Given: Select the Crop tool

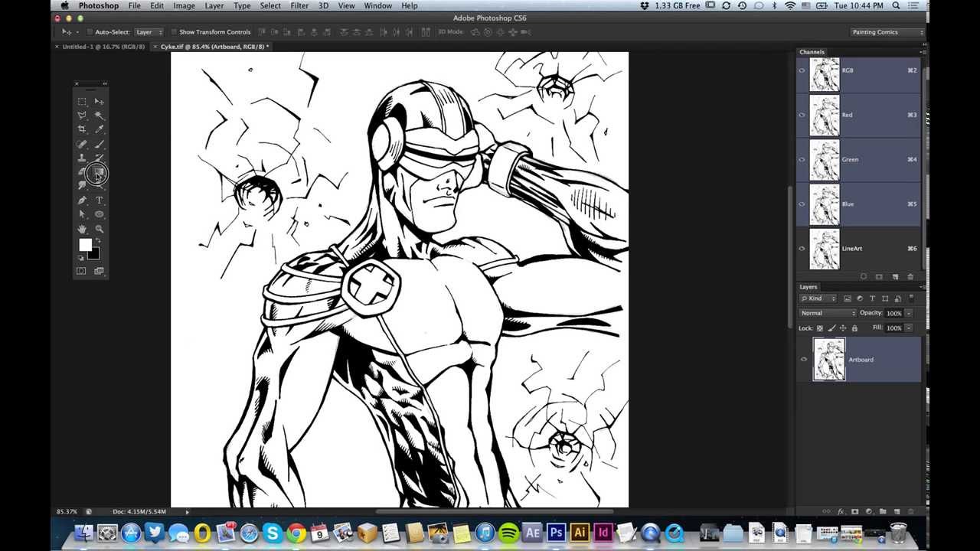Looking at the screenshot, I should coord(82,129).
